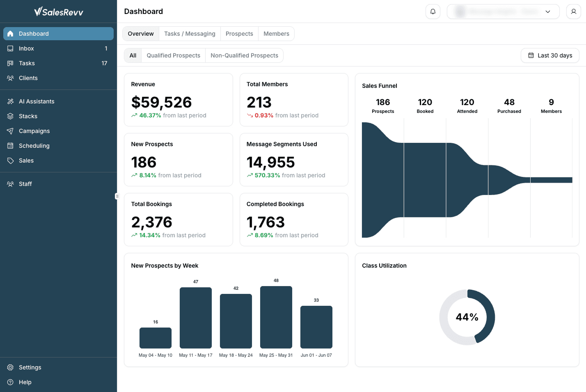Open the Campaigns paper plane icon
586x392 pixels.
pos(10,131)
